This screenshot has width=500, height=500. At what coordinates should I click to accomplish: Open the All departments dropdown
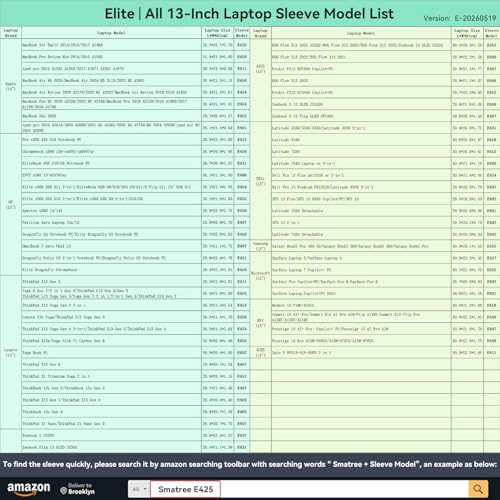click(x=139, y=489)
